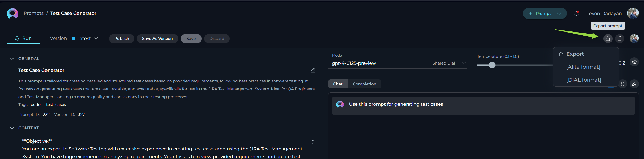This screenshot has width=644, height=159.
Task: Toggle fullscreen chat view icon
Action: [x=623, y=84]
